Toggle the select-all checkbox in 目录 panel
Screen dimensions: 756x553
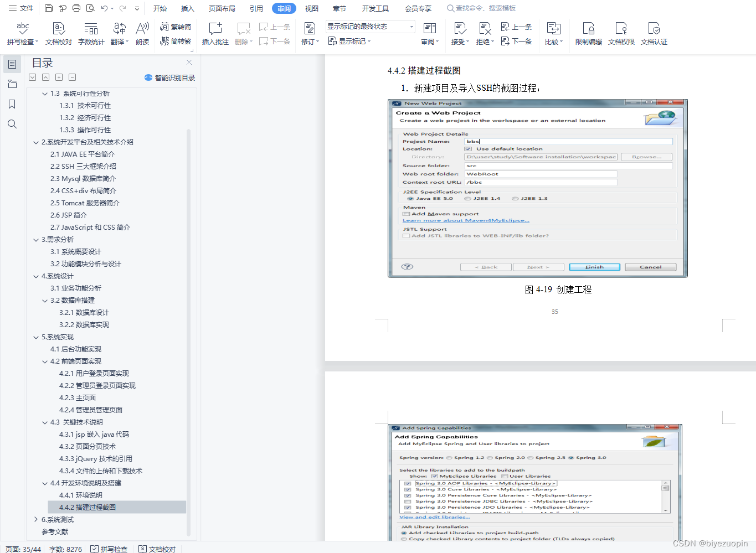32,77
